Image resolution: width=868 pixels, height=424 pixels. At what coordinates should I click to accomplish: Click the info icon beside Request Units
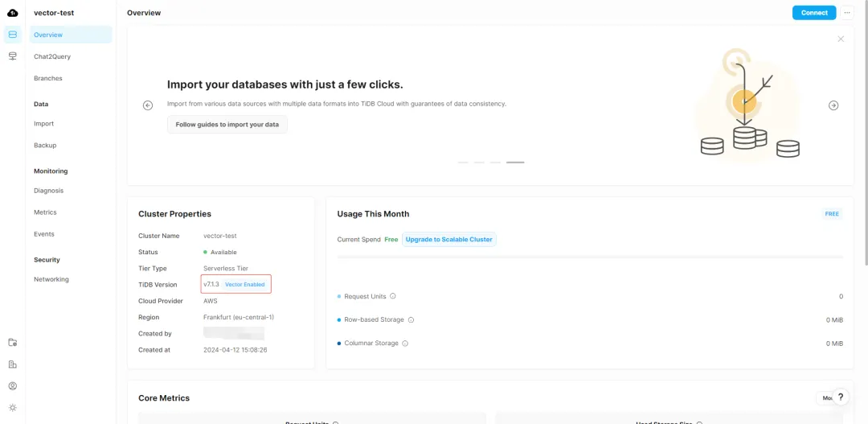(393, 296)
